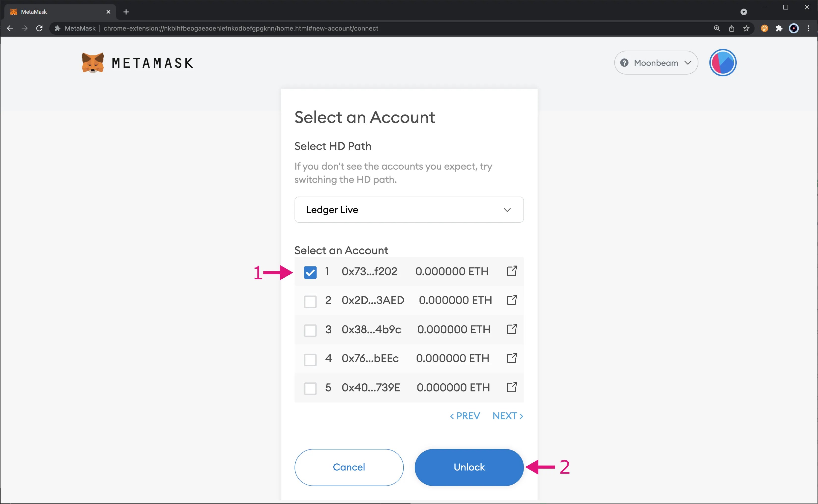Click the share icon in the address bar
This screenshot has height=504, width=818.
pyautogui.click(x=731, y=28)
